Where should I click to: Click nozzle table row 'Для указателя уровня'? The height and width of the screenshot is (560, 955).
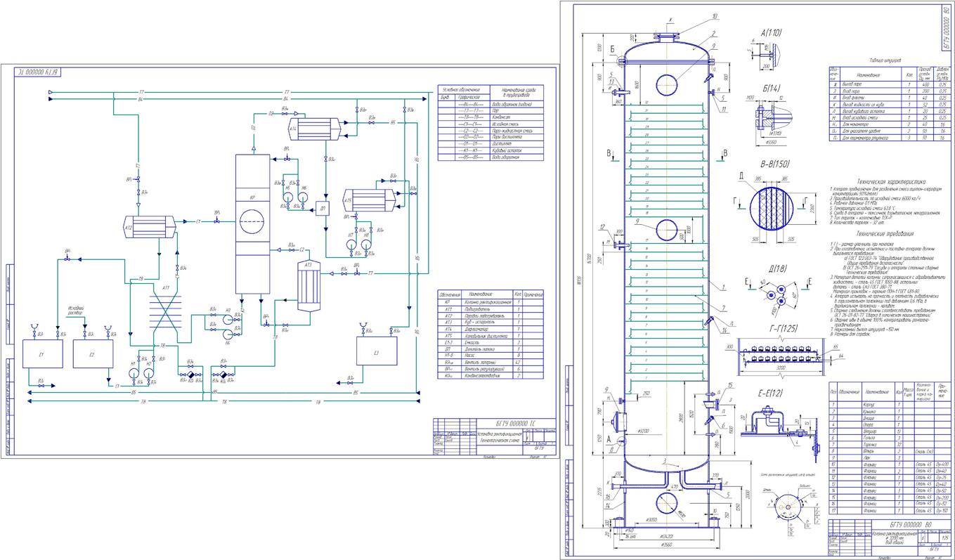click(890, 131)
